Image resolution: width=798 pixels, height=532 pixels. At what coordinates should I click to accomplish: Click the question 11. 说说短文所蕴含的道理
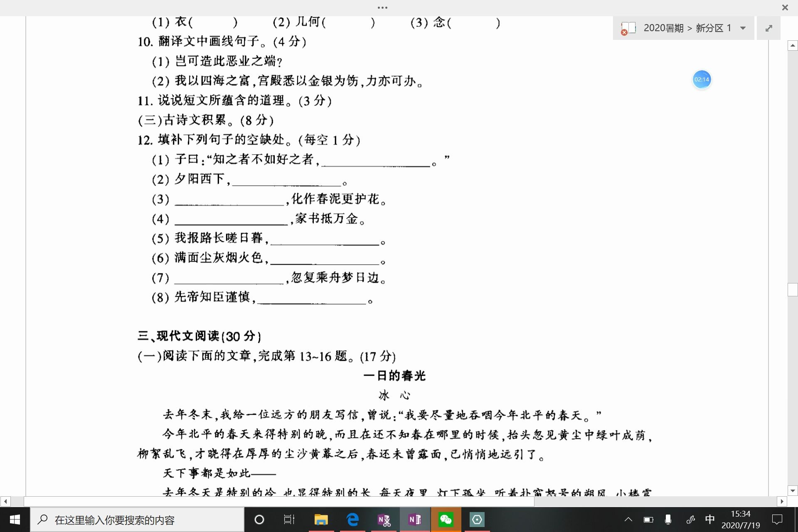pos(234,101)
